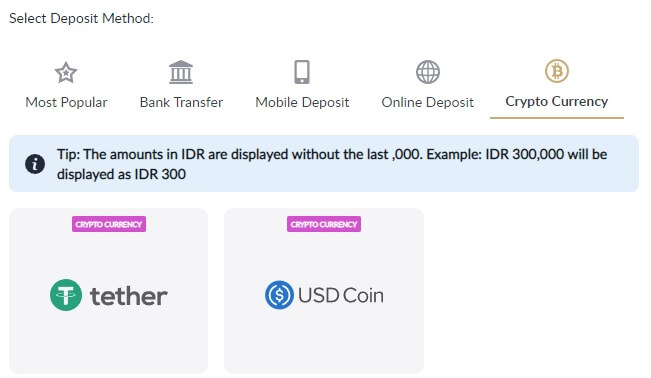Open the Bank Transfer tab label
Viewport: 651px width, 378px height.
click(x=181, y=102)
